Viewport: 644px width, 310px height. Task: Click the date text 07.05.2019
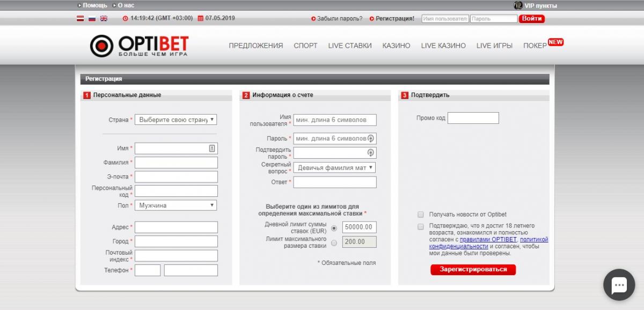point(220,18)
